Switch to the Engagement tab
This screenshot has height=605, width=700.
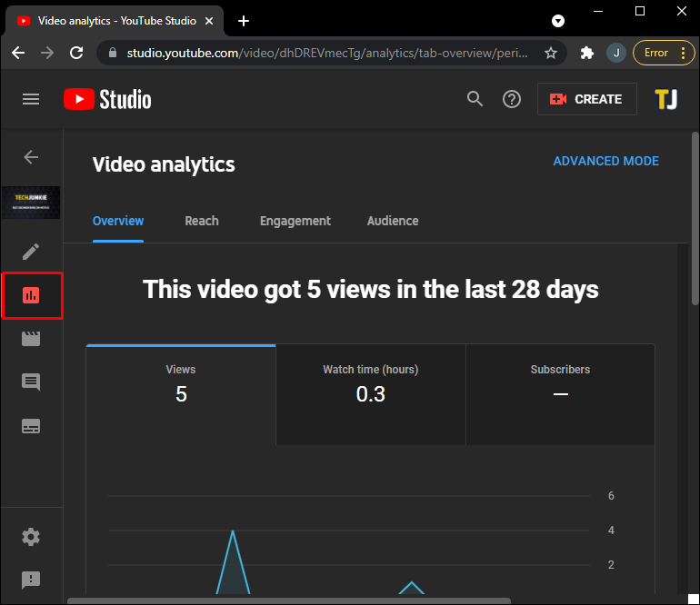tap(295, 221)
